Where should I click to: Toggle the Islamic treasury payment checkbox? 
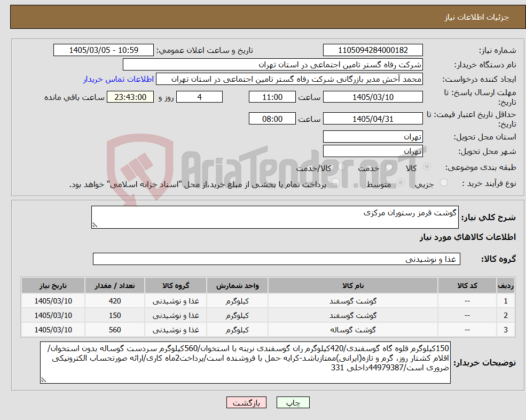335,183
